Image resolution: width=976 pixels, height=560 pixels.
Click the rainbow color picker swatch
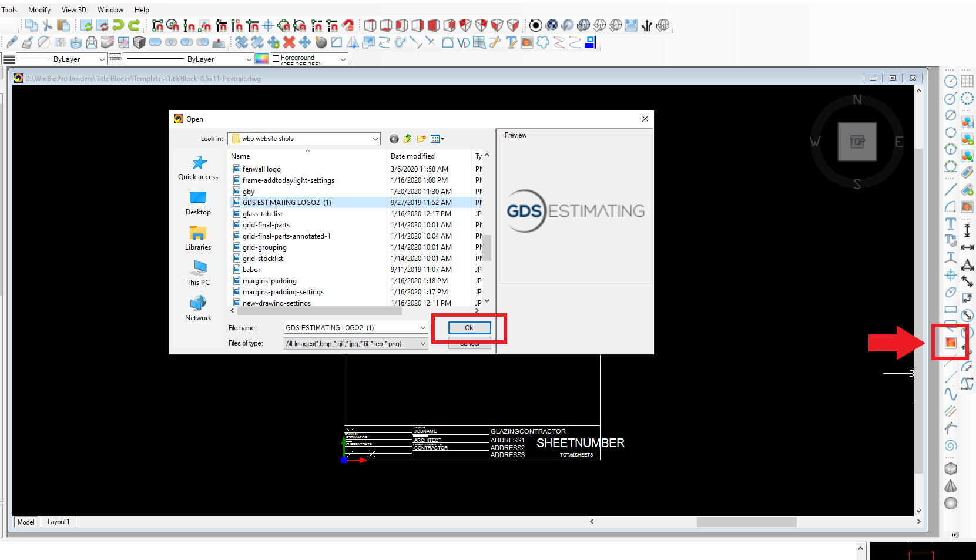pyautogui.click(x=262, y=59)
